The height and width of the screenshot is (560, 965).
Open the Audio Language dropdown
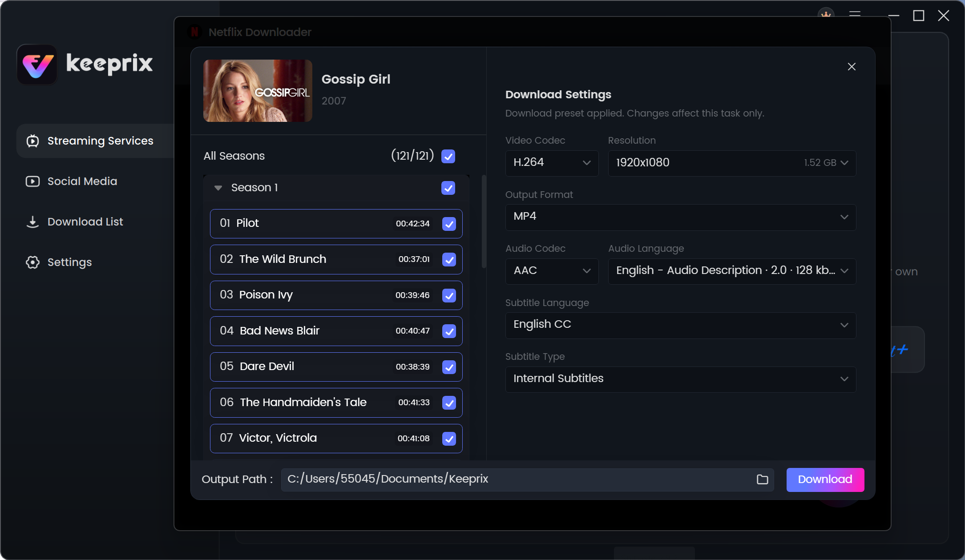732,271
